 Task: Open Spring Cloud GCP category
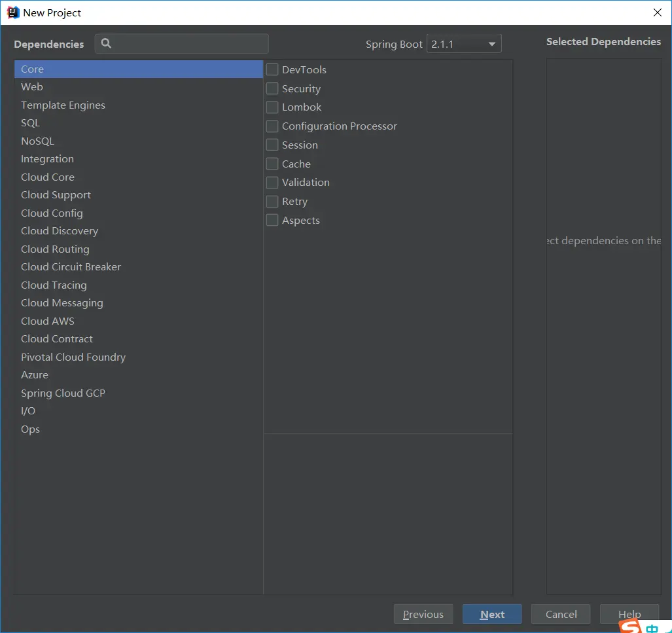click(139, 393)
